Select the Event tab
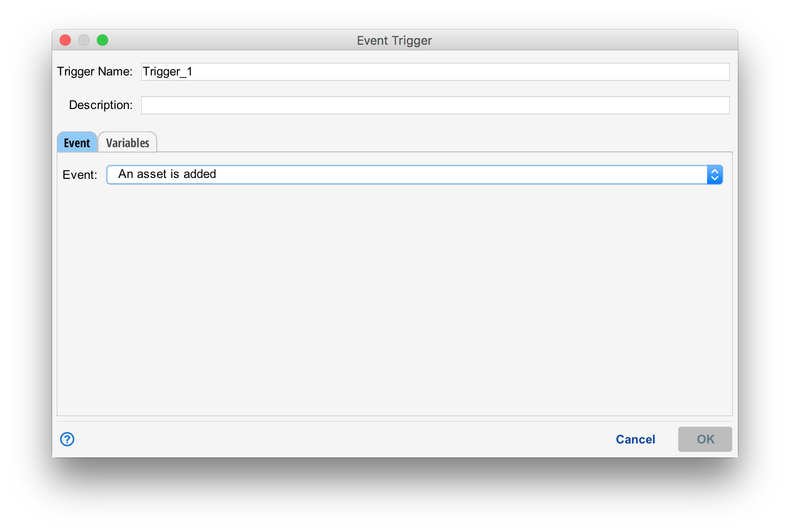This screenshot has width=790, height=532. [77, 143]
